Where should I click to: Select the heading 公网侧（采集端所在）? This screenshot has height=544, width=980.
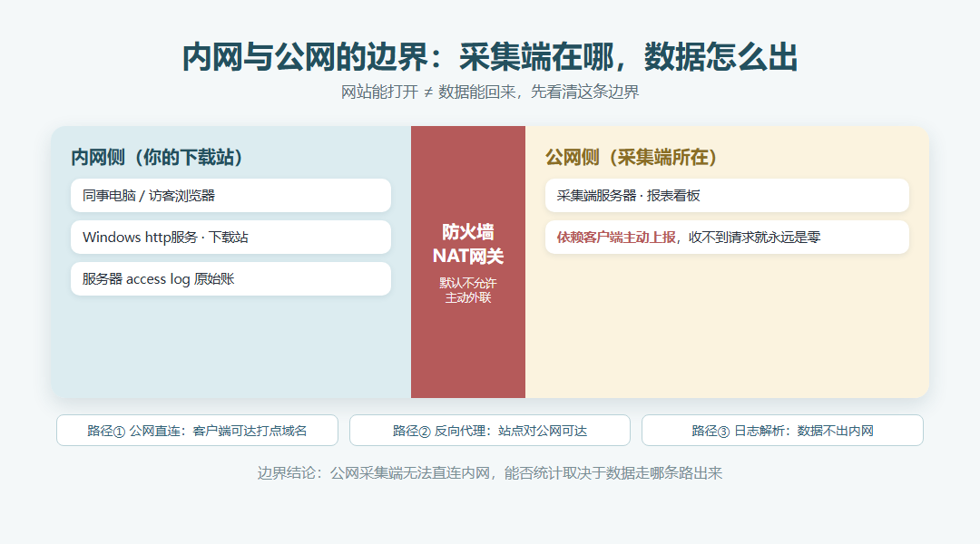tap(631, 158)
